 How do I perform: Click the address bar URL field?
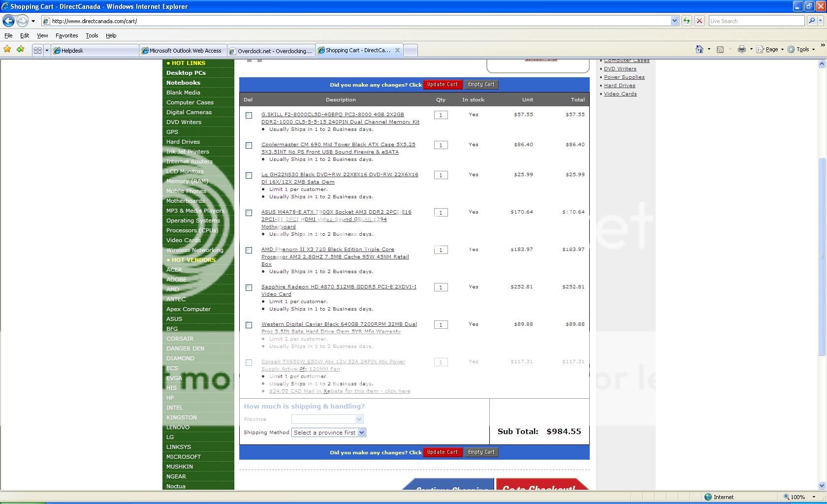pos(359,21)
